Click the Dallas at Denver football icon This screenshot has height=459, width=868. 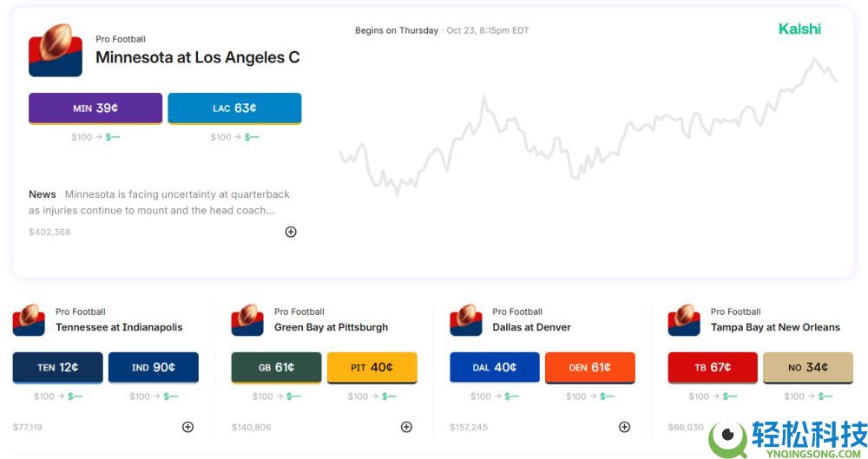tap(466, 320)
